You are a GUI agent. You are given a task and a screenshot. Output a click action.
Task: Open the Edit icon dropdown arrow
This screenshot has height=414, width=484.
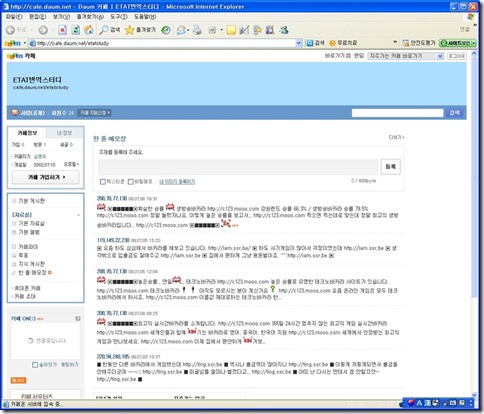point(221,30)
